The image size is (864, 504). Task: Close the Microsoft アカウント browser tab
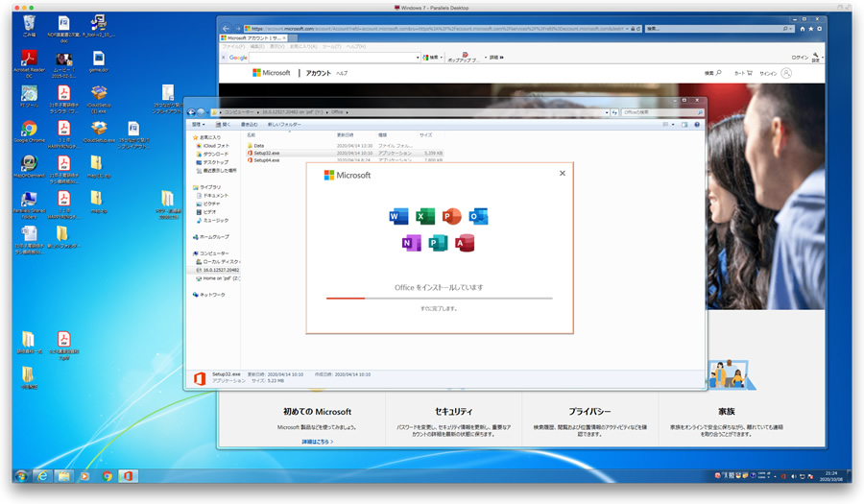tap(284, 38)
